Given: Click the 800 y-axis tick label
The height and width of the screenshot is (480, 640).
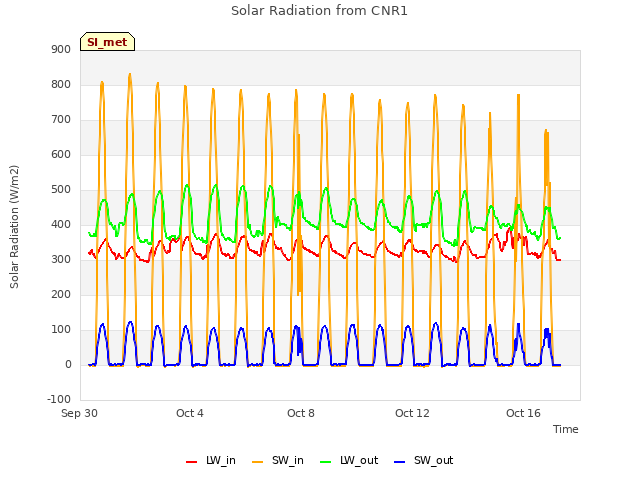Looking at the screenshot, I should 61,85.
